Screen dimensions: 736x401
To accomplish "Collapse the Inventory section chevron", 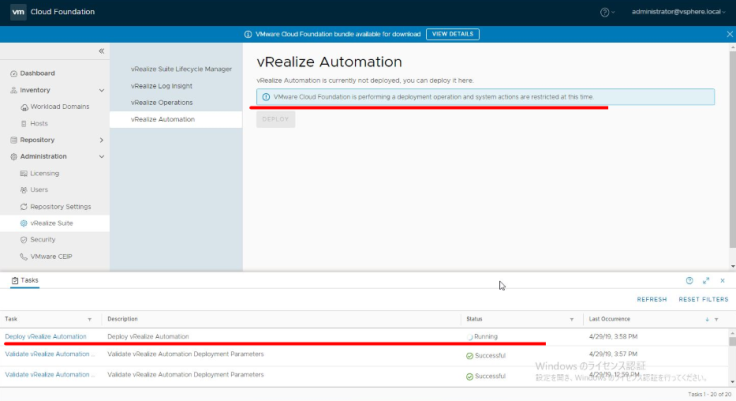I will pyautogui.click(x=101, y=90).
